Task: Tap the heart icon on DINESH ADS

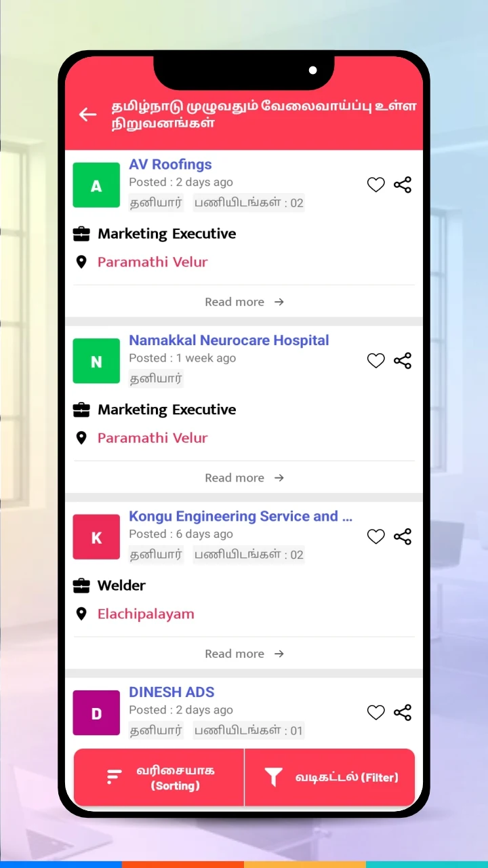Action: pos(376,713)
